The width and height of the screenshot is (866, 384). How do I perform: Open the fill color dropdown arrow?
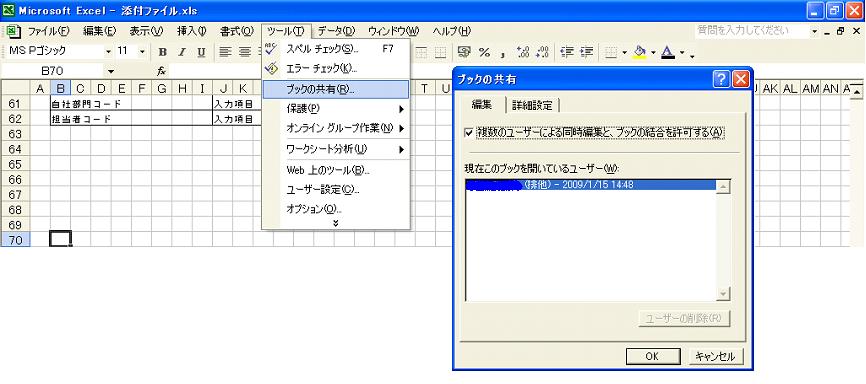pos(653,52)
